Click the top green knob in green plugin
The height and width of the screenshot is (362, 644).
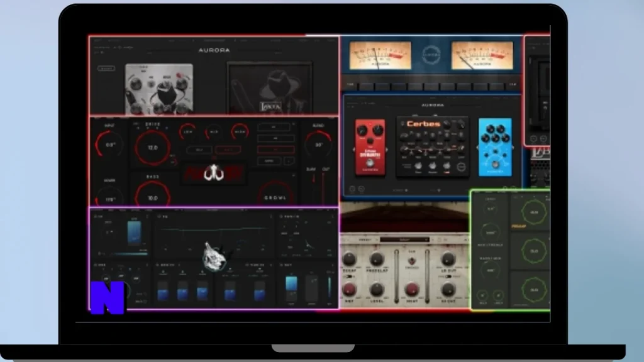534,212
